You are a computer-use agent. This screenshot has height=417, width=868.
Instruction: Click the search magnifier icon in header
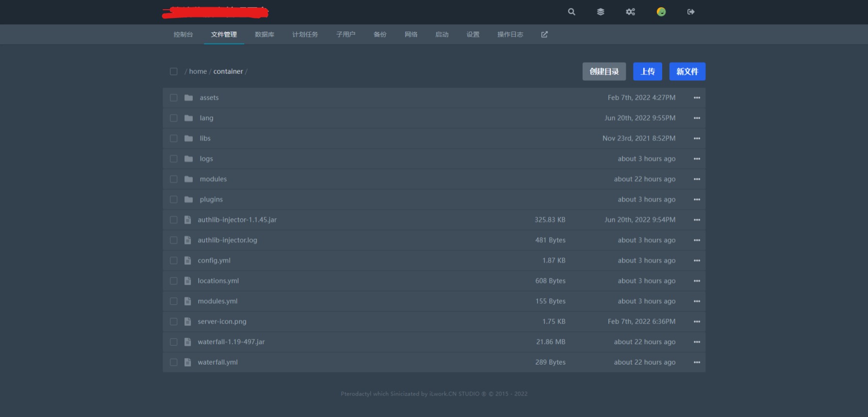coord(571,12)
